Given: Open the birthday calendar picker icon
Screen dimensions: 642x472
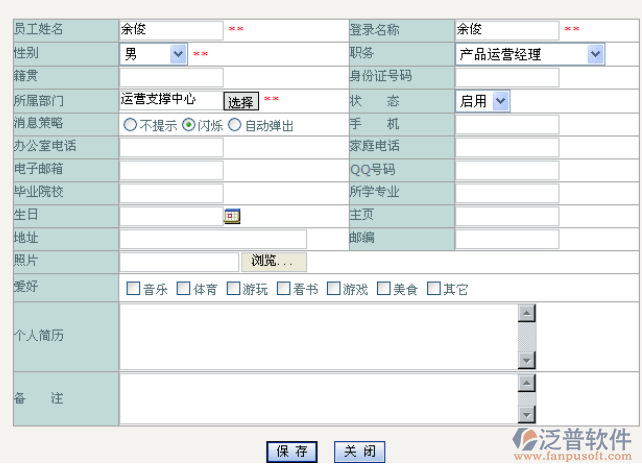Looking at the screenshot, I should coord(232,216).
